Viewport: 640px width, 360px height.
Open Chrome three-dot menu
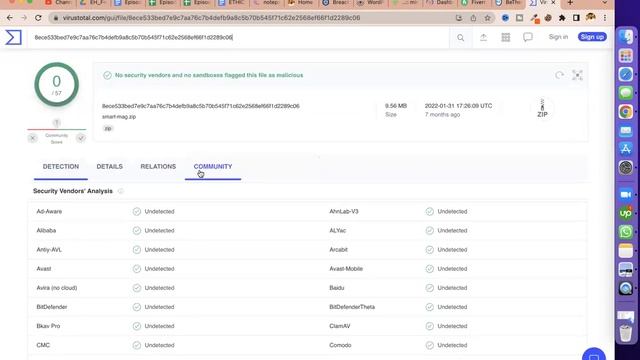(x=605, y=18)
